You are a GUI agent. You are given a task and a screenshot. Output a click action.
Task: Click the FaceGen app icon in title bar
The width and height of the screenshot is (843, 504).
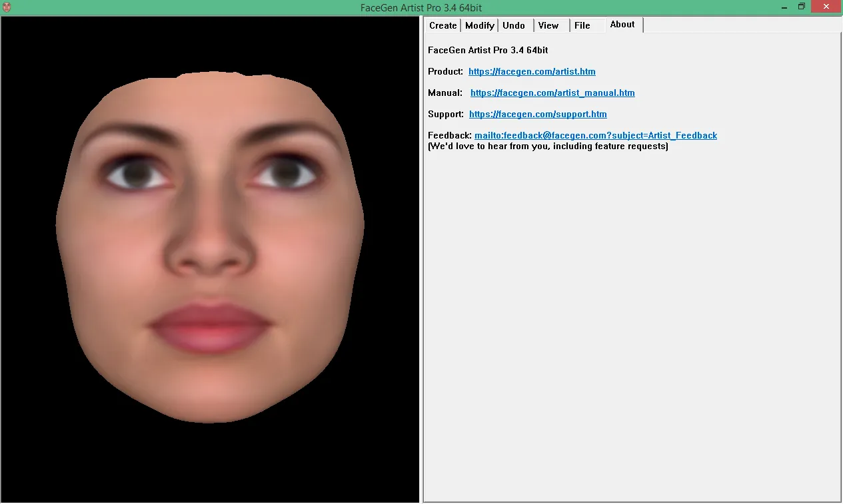[x=7, y=7]
